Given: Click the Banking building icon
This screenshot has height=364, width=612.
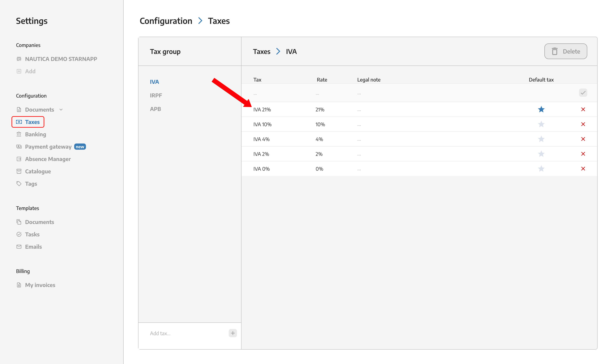Looking at the screenshot, I should point(19,134).
